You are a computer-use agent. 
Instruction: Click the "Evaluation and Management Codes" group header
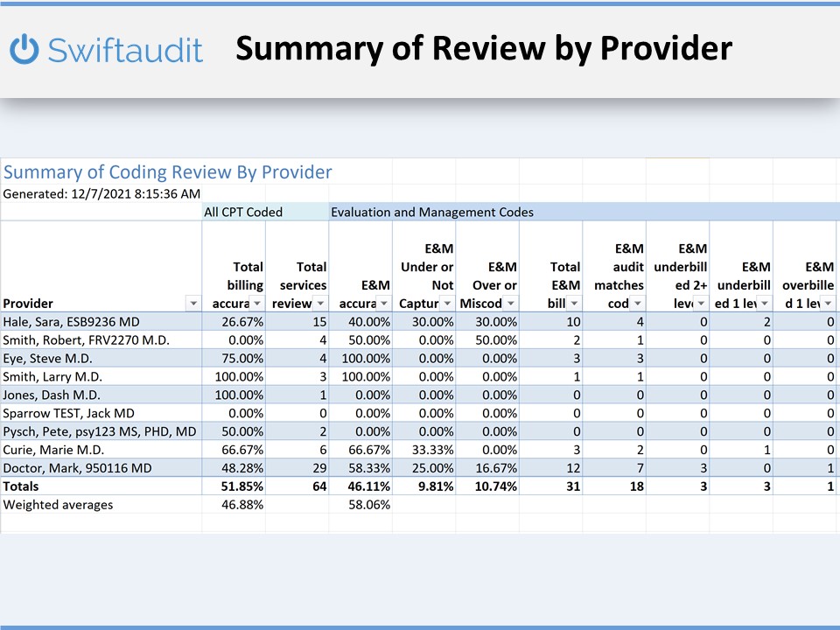[431, 212]
